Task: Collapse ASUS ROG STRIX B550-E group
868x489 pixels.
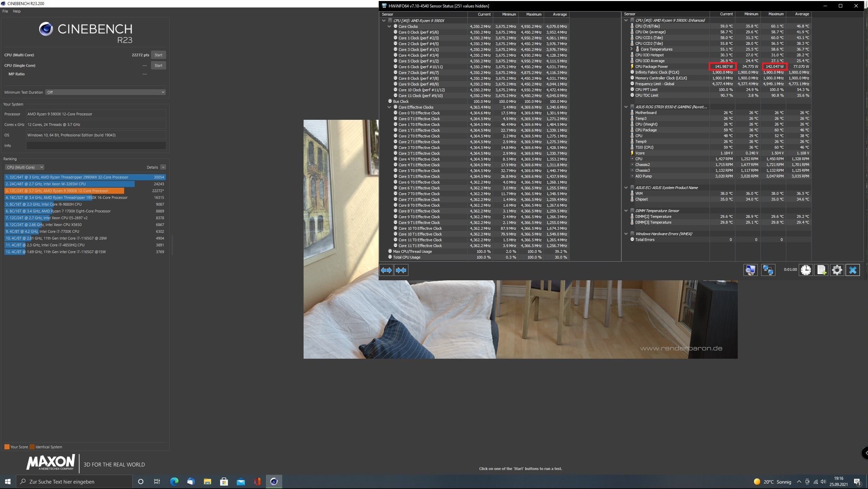Action: pos(626,107)
